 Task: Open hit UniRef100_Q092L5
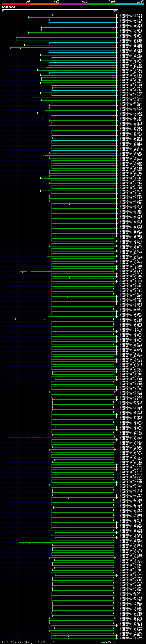(x=131, y=271)
